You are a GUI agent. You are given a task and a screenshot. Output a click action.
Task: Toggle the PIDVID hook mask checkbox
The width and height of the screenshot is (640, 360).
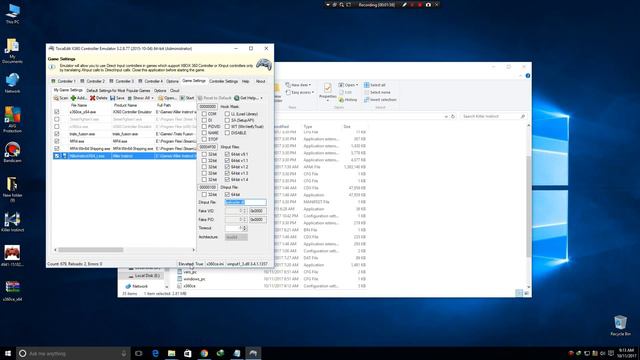click(x=204, y=127)
